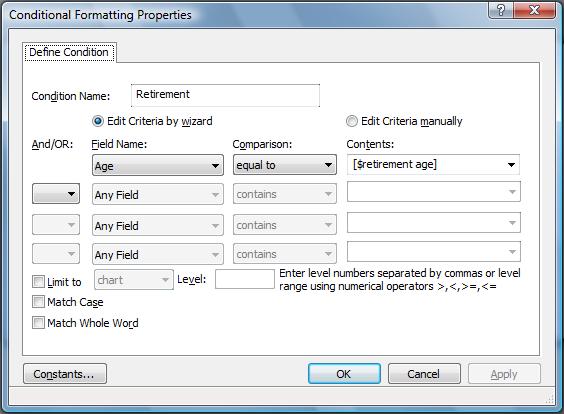Switch to the Define Condition tab
This screenshot has width=564, height=414.
(69, 53)
